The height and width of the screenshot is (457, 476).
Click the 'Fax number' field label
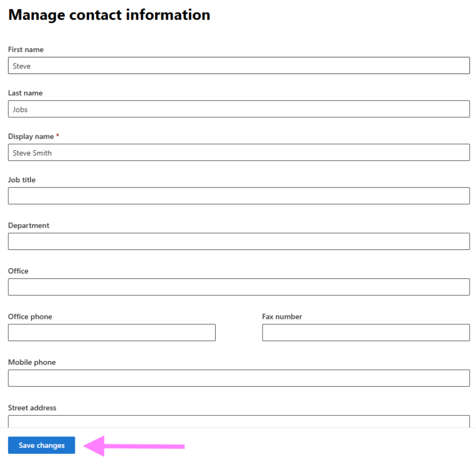pos(282,317)
